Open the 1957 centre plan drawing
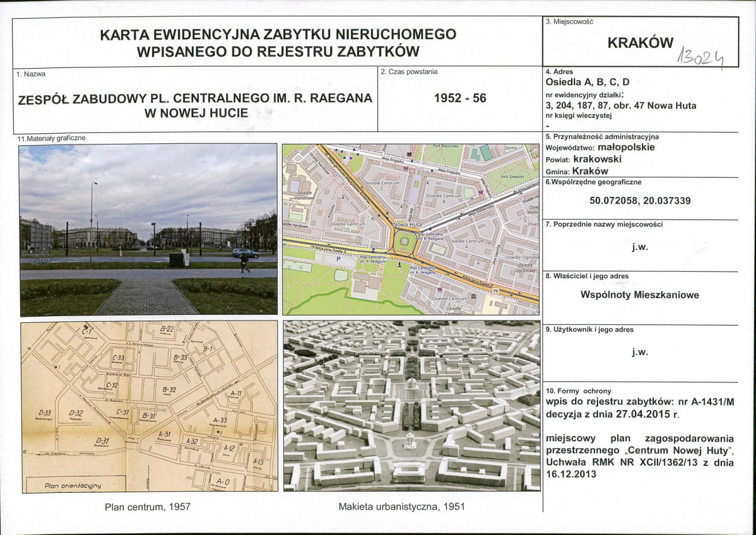The width and height of the screenshot is (756, 535). pyautogui.click(x=150, y=407)
